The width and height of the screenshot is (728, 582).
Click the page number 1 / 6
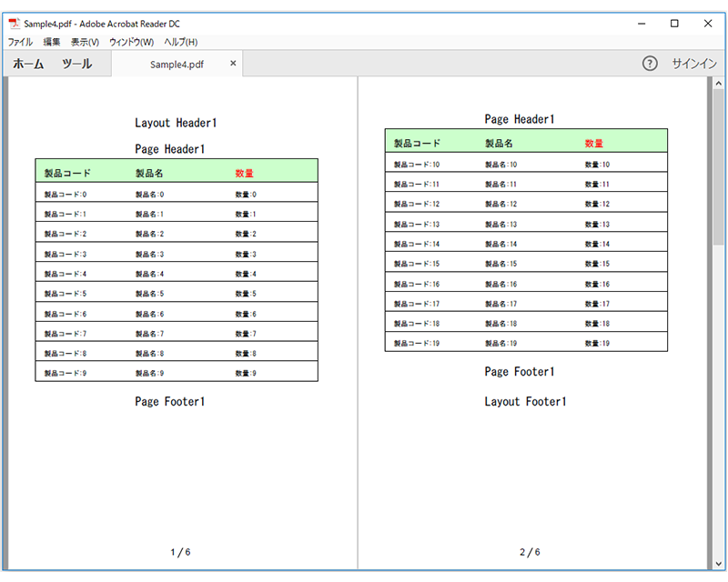point(180,552)
